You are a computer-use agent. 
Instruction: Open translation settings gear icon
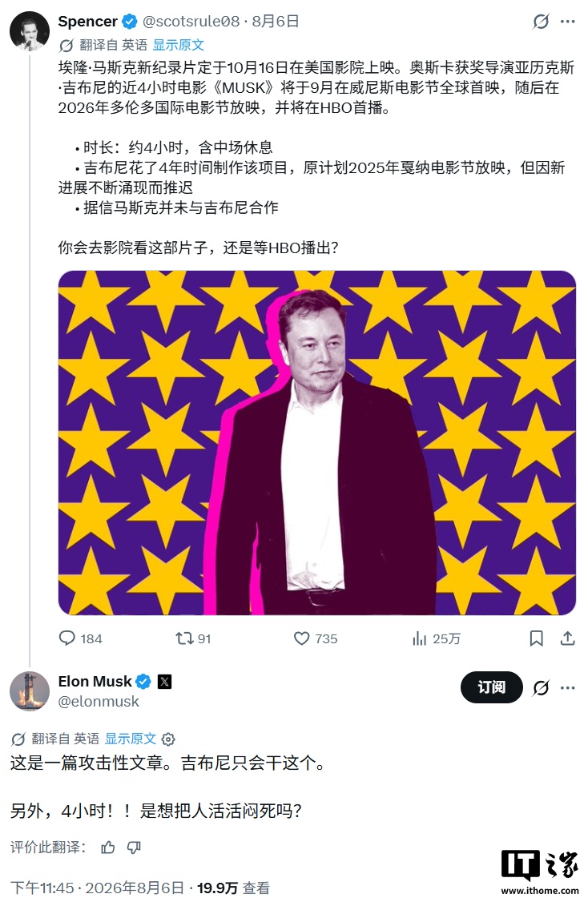[x=168, y=739]
